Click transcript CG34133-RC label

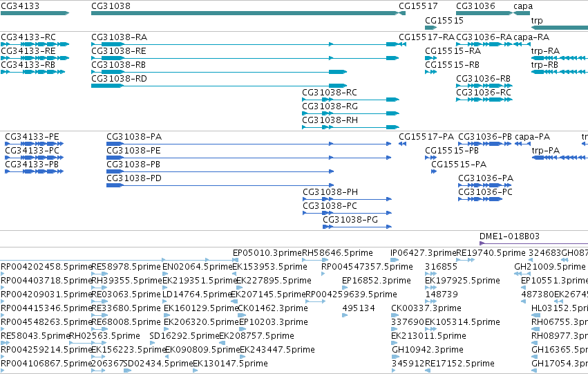point(28,37)
